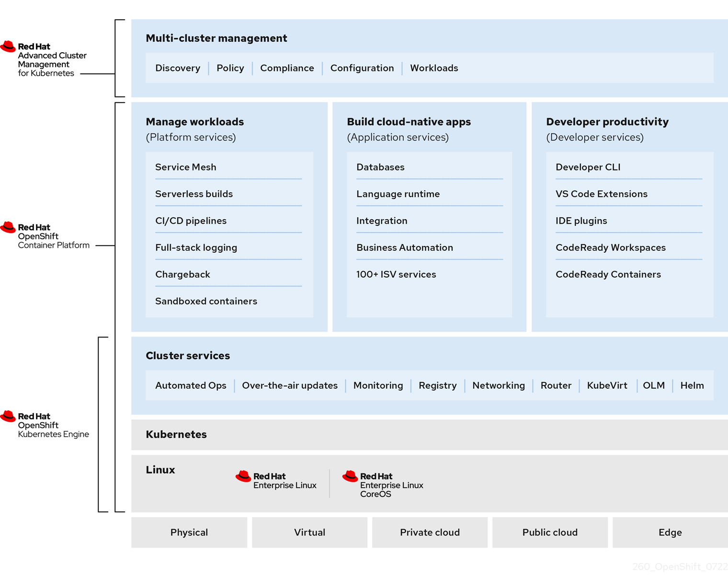The width and height of the screenshot is (728, 586).
Task: Click 'KubeVirt' in Cluster services
Action: [x=607, y=385]
